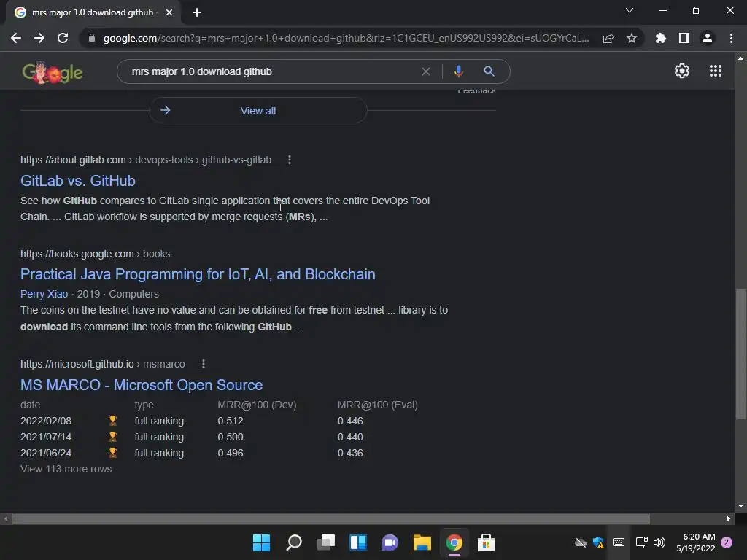
Task: Select the 0.500 MRR Dev value
Action: pyautogui.click(x=231, y=437)
